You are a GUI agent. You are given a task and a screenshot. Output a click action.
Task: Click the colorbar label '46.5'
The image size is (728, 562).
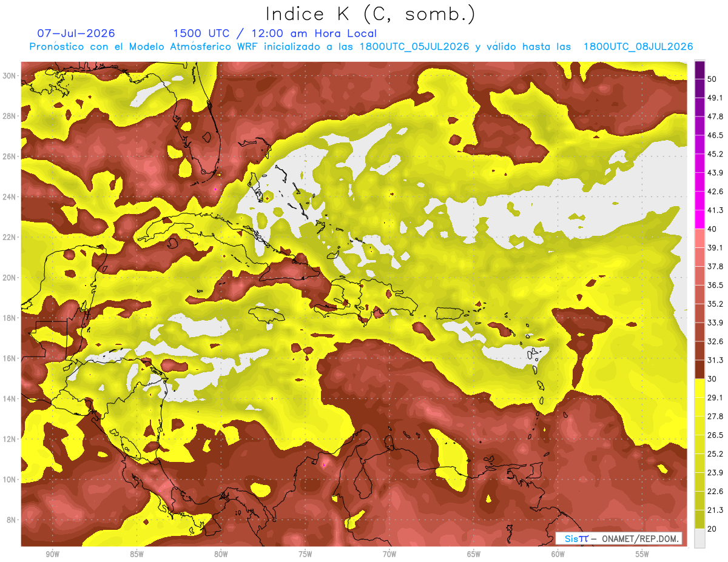(715, 135)
